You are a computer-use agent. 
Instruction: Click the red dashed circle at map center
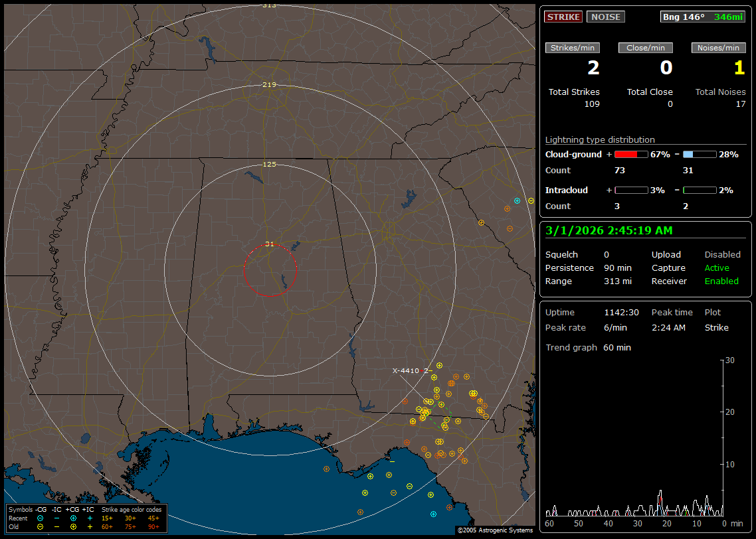[x=270, y=270]
